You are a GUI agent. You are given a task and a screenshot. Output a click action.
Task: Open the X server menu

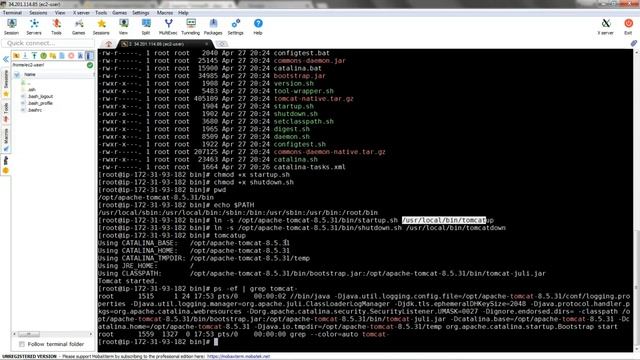[x=81, y=13]
